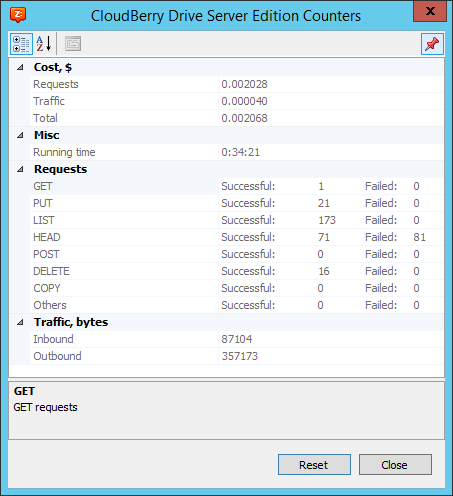The height and width of the screenshot is (496, 453).
Task: Switch to Categorized view
Action: [21, 44]
